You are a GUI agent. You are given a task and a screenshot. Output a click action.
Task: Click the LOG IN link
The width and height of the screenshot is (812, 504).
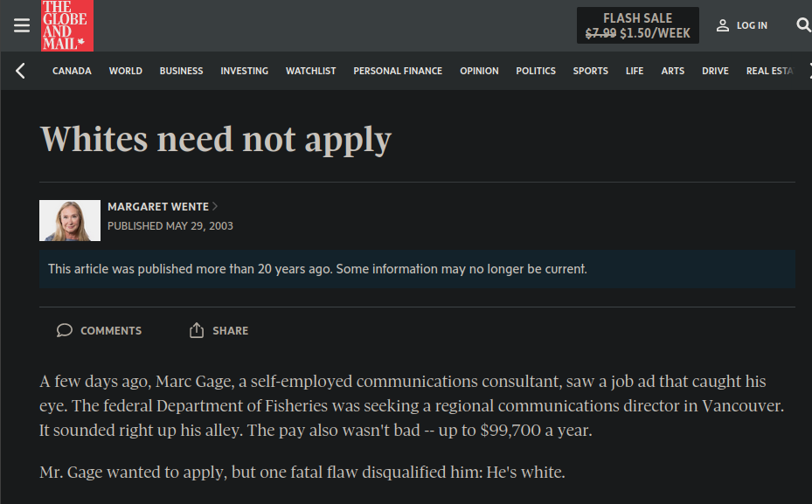click(752, 25)
